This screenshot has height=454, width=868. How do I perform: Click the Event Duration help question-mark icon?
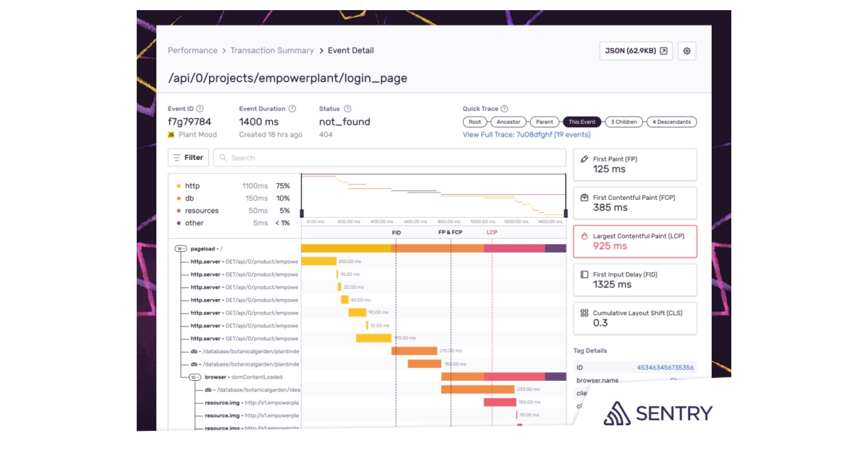coord(292,107)
